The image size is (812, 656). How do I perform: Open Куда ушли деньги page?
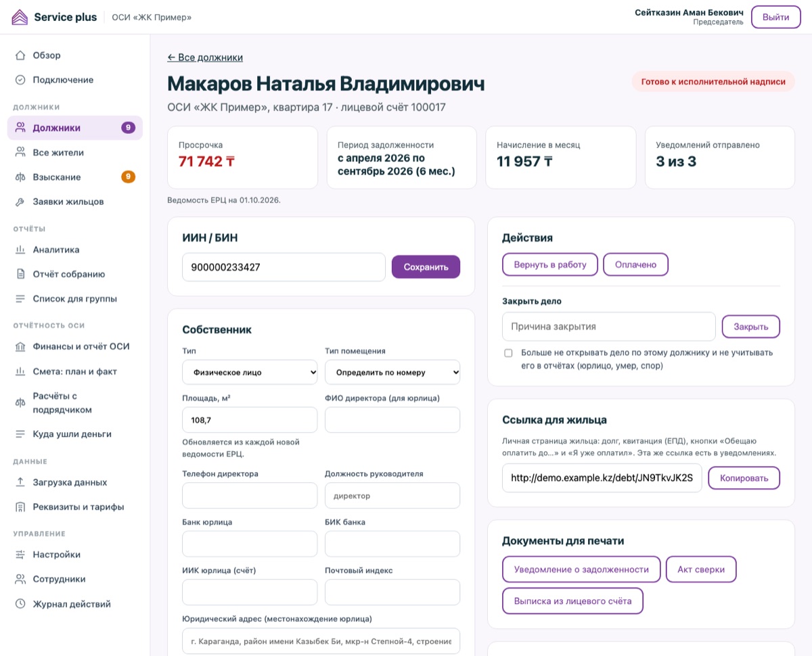click(75, 434)
